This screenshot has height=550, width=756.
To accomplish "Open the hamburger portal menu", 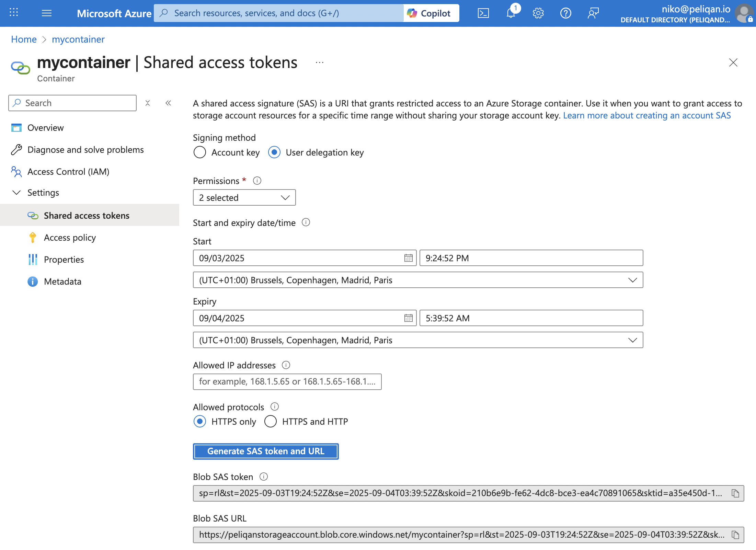I will coord(46,13).
